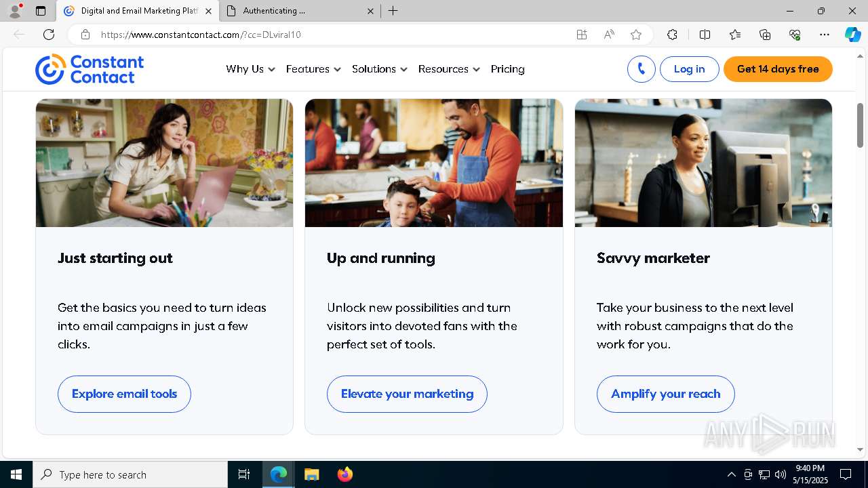Expand the Solutions dropdown

pos(380,69)
